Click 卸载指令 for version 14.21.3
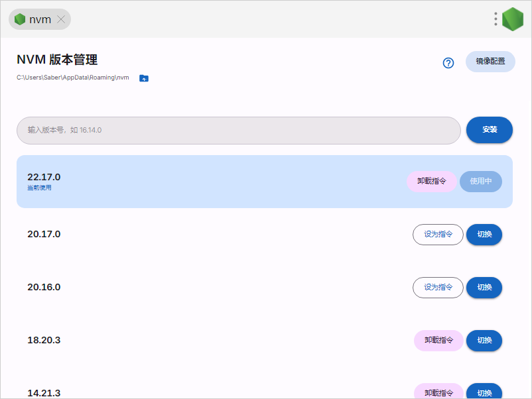 pos(438,392)
